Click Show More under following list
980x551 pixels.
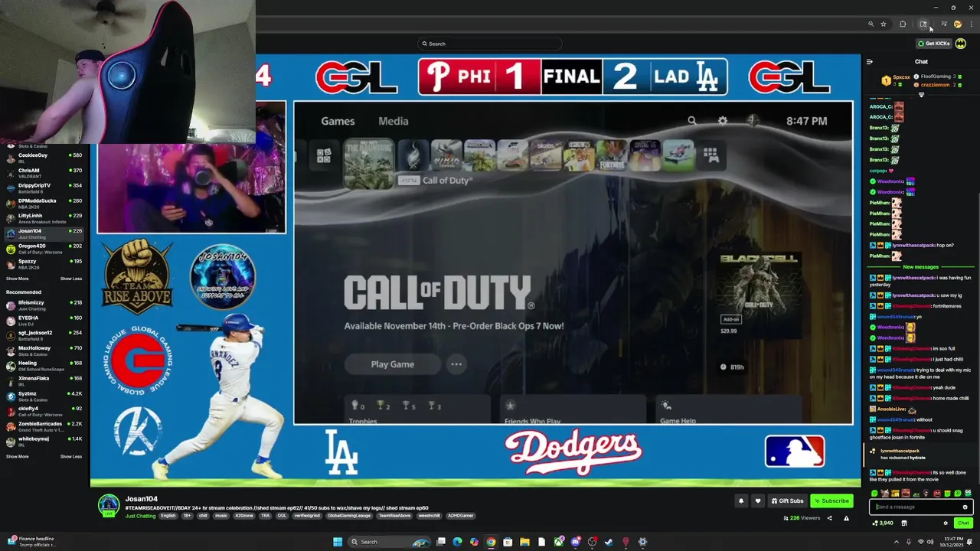pyautogui.click(x=18, y=279)
